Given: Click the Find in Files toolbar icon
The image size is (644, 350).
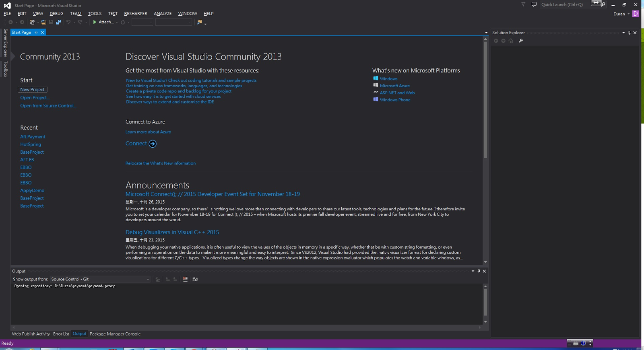Looking at the screenshot, I should pyautogui.click(x=199, y=22).
